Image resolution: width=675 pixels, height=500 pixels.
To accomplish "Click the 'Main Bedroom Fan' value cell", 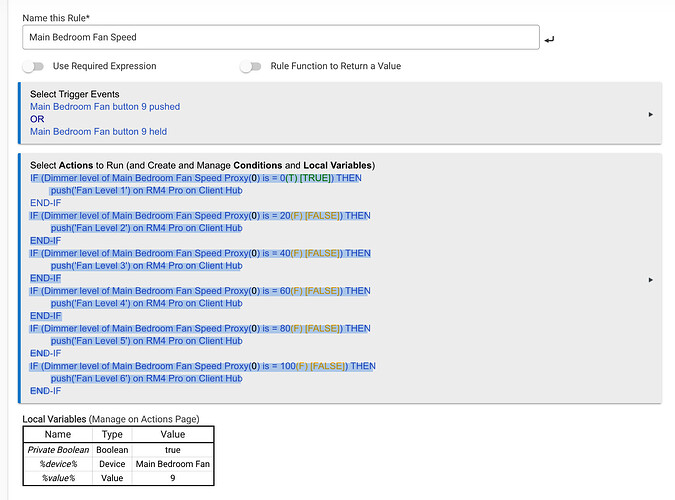I will point(173,464).
